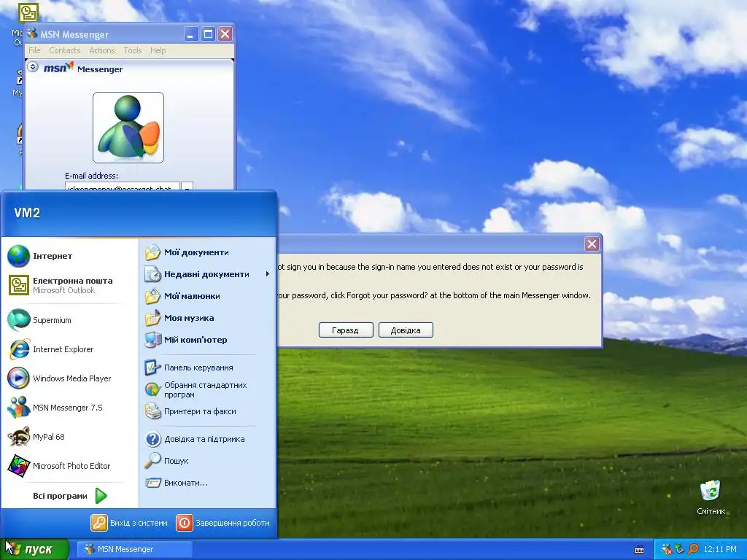This screenshot has height=560, width=747.
Task: Open the Tools menu in MSN Messenger
Action: [133, 50]
